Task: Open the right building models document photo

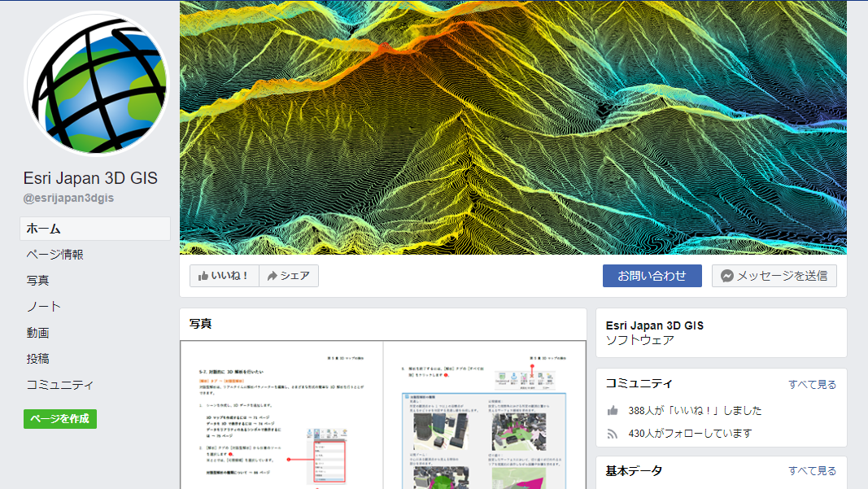Action: [x=484, y=415]
